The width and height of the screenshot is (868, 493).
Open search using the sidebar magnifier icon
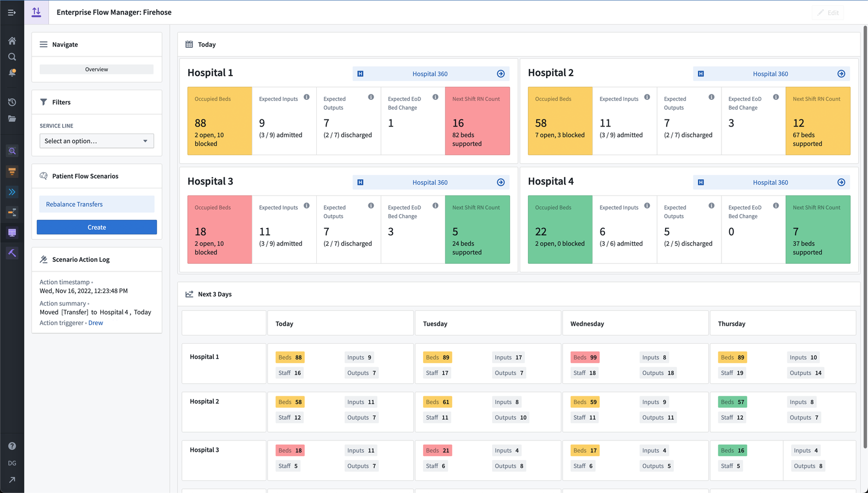(12, 56)
